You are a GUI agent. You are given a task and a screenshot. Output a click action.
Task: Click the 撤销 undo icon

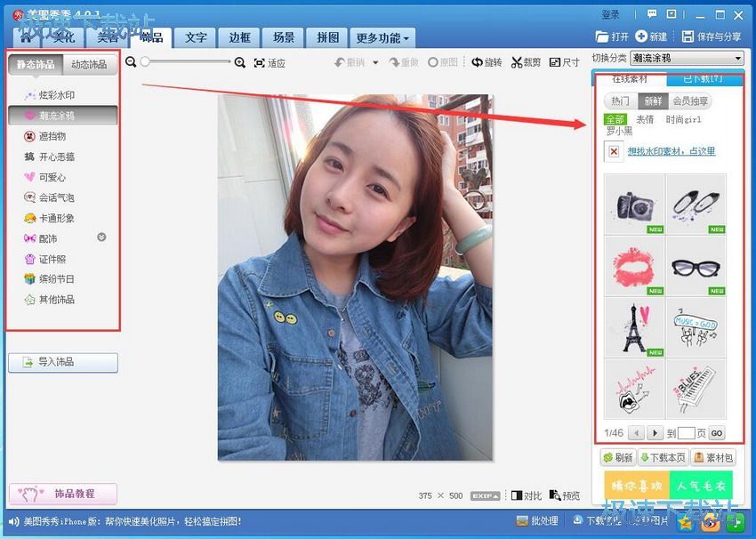[340, 62]
